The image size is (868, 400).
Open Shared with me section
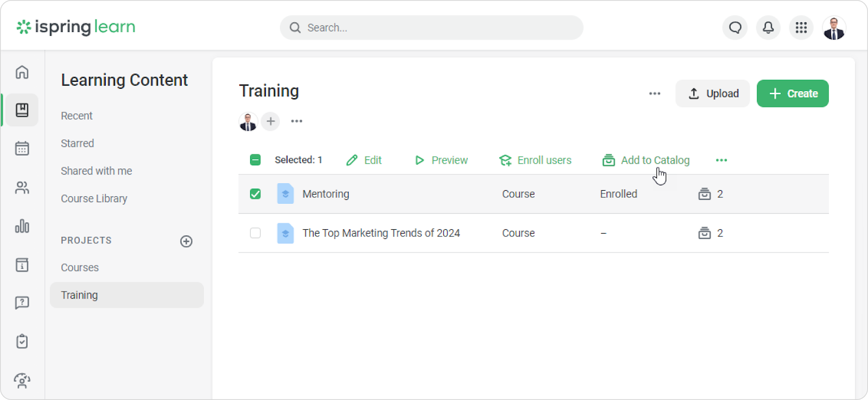pos(97,171)
